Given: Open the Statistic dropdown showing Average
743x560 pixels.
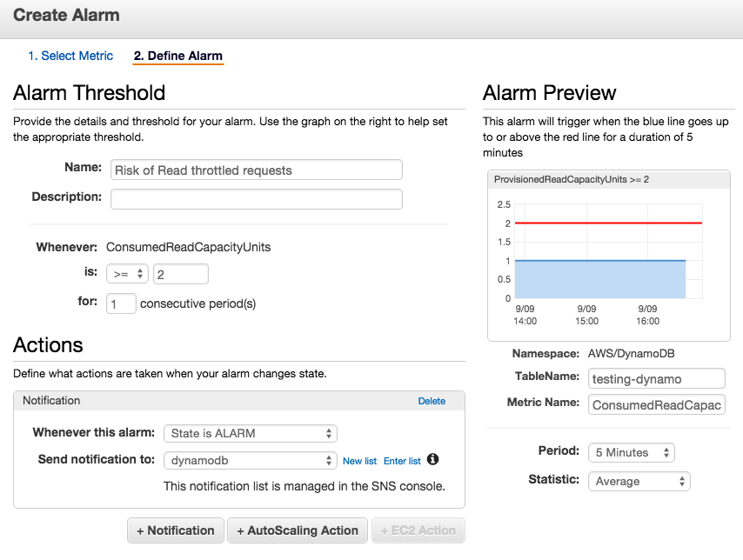Looking at the screenshot, I should click(x=639, y=481).
